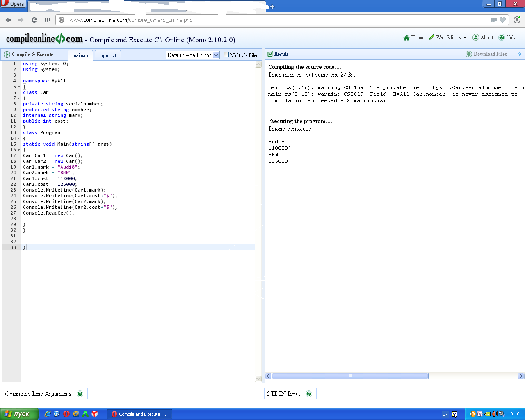The width and height of the screenshot is (525, 420).
Task: Open the Home link
Action: click(x=417, y=37)
